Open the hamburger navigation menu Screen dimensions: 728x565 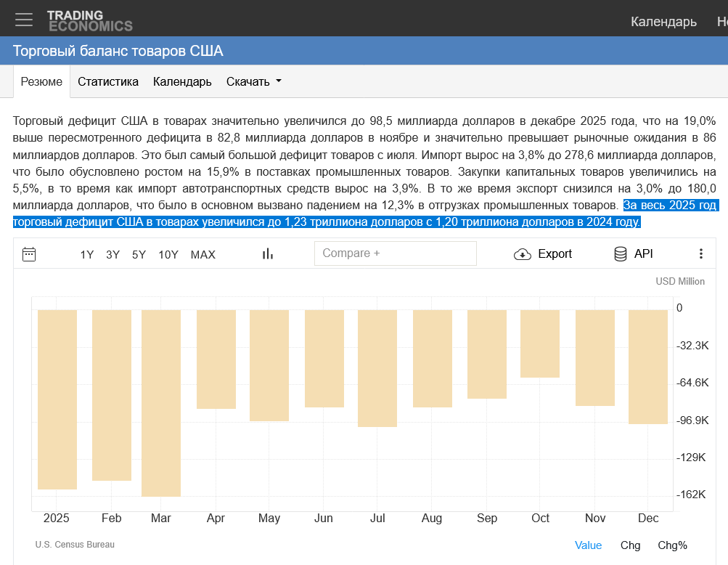pos(24,20)
